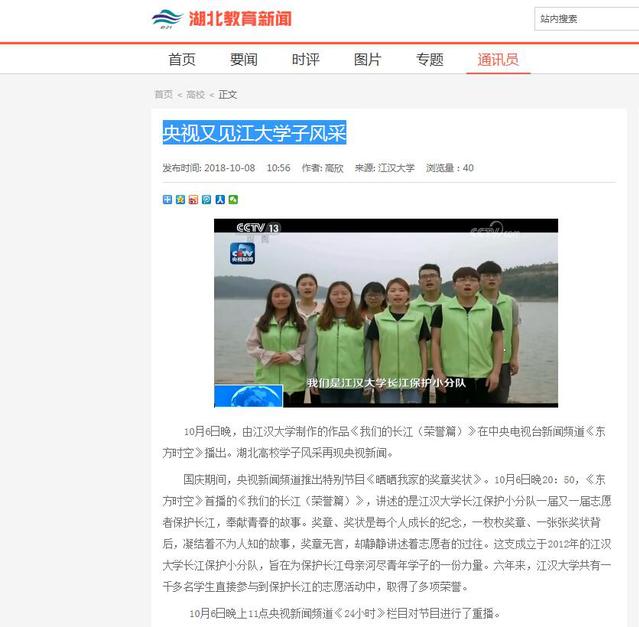Open the more sharing options plus icon
The width and height of the screenshot is (639, 627).
167,200
